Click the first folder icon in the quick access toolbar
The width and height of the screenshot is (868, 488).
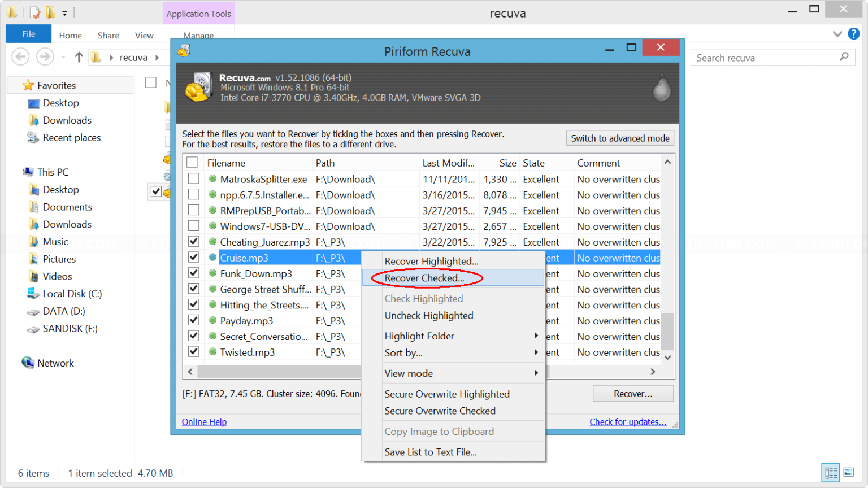[x=11, y=11]
